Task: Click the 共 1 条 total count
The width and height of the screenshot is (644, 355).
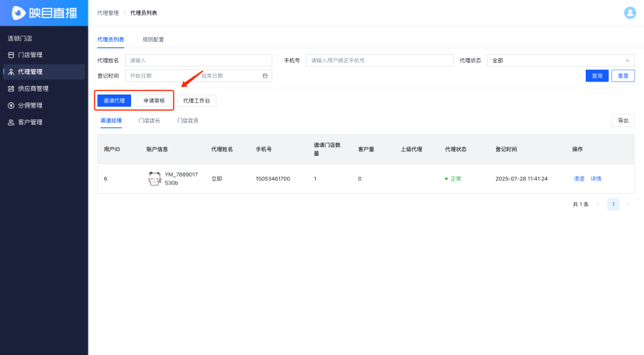Action: click(580, 205)
